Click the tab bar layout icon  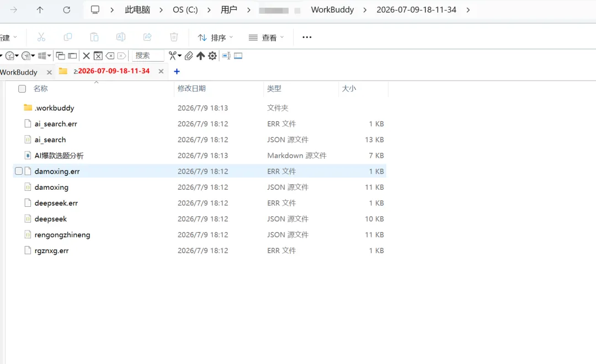click(72, 56)
